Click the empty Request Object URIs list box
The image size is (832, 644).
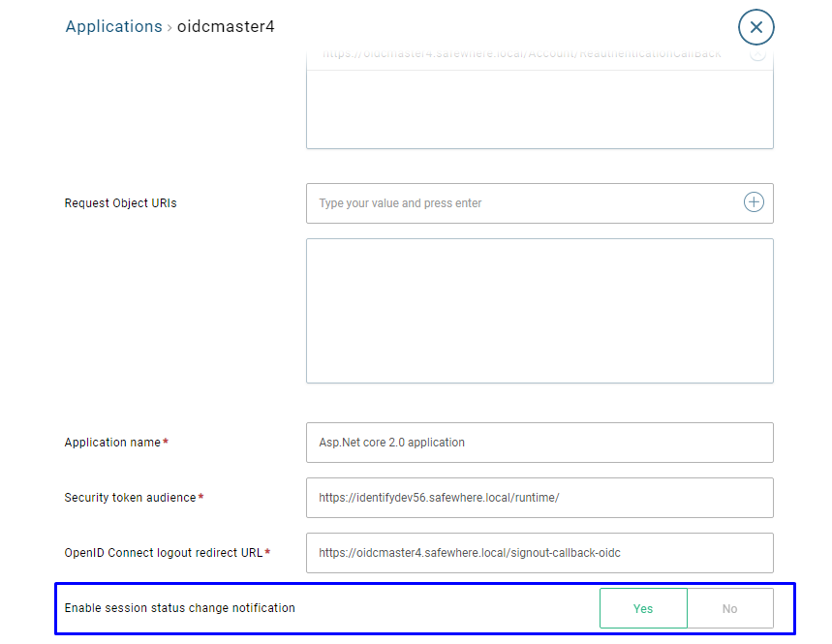(539, 310)
